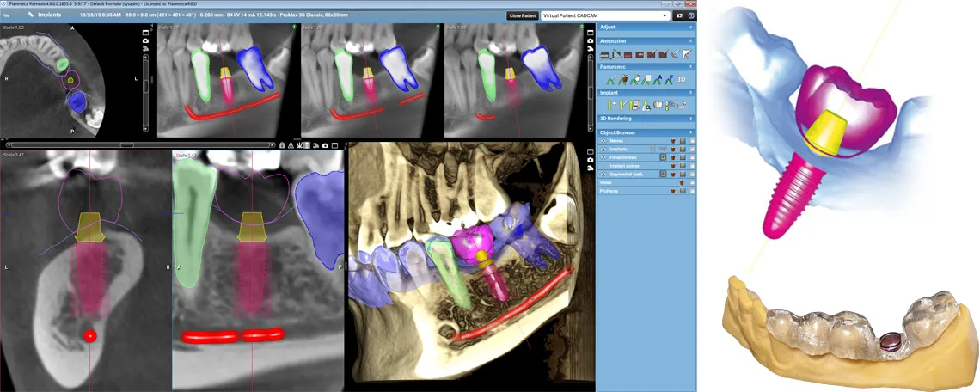Check the Nerves row checkbox
980x392 pixels.
coord(693,141)
